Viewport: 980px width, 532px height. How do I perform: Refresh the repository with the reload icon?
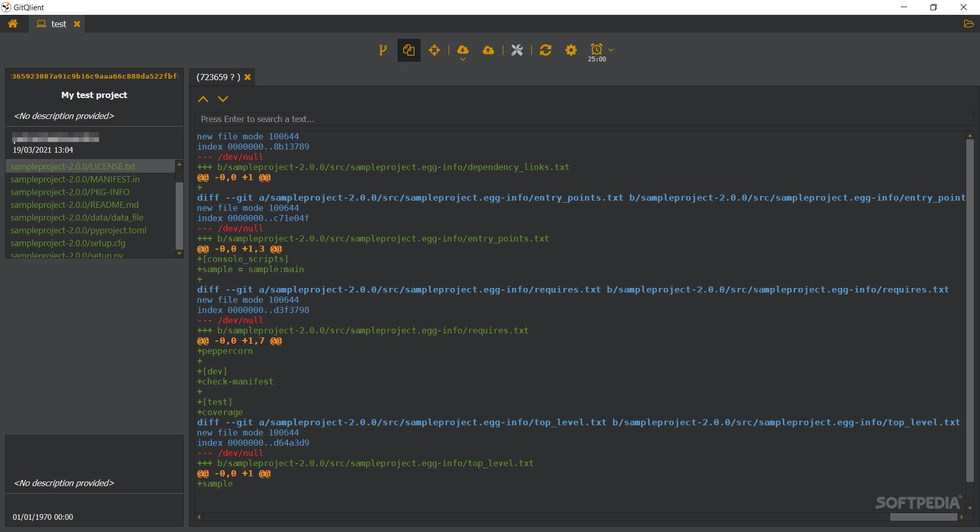click(546, 50)
